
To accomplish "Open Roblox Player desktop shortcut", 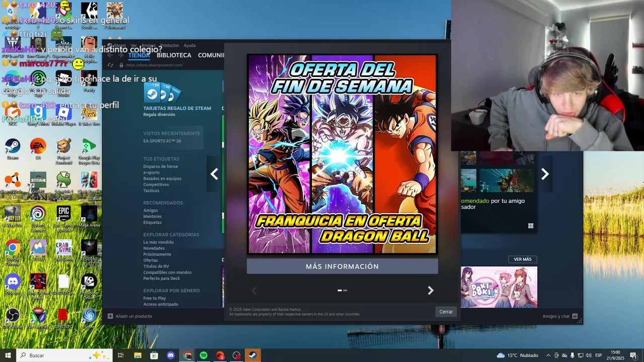I will tap(63, 116).
